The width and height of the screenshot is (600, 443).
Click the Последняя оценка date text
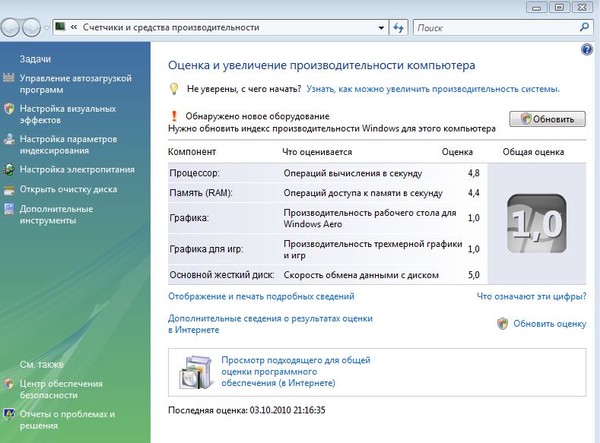click(246, 410)
